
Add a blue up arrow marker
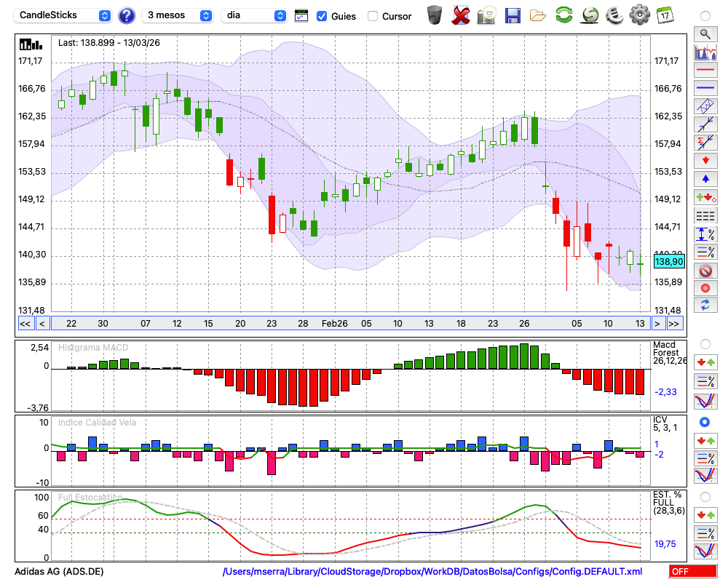pyautogui.click(x=705, y=179)
